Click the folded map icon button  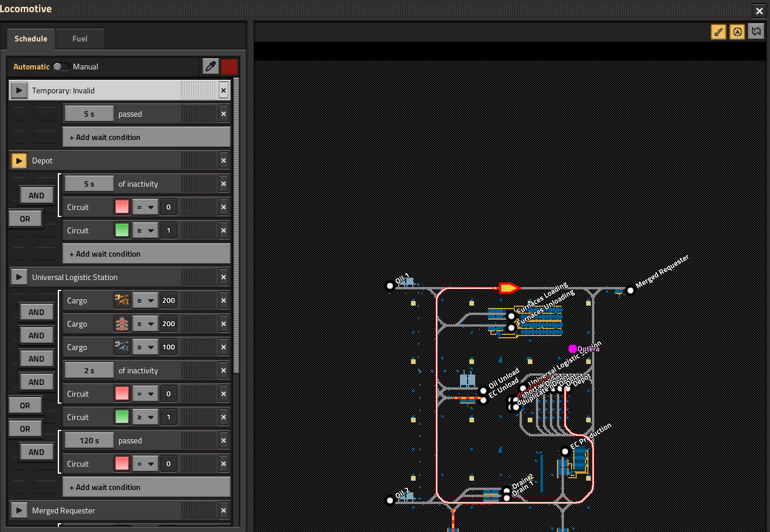(x=757, y=32)
